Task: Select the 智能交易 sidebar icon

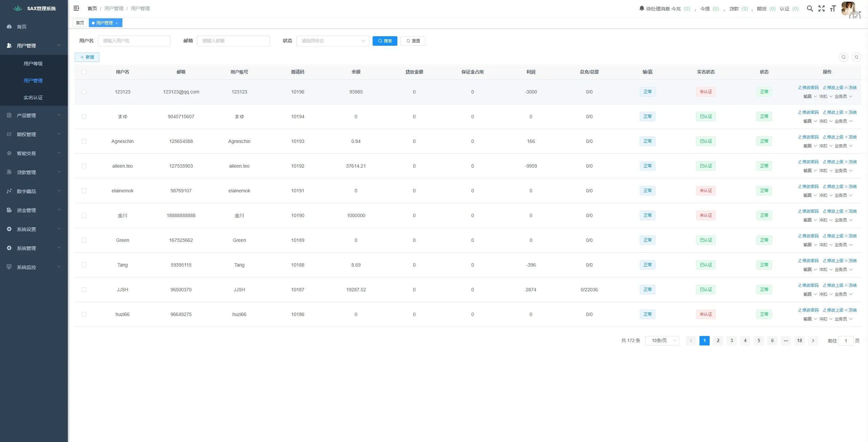Action: pyautogui.click(x=9, y=153)
